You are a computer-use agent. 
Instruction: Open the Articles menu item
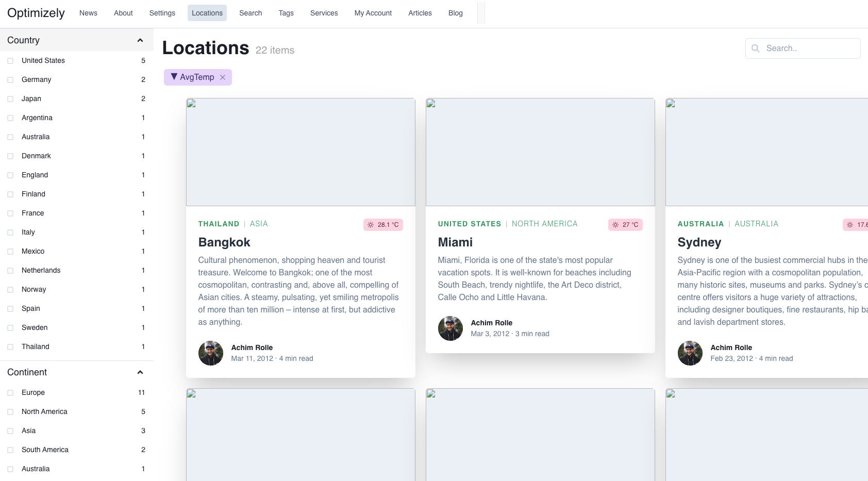tap(420, 13)
